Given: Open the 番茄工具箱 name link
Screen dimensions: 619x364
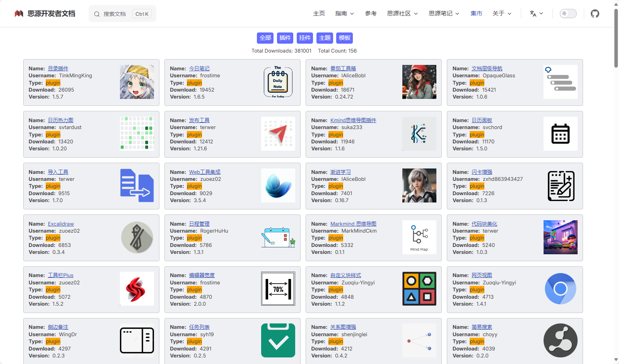Looking at the screenshot, I should click(x=343, y=68).
